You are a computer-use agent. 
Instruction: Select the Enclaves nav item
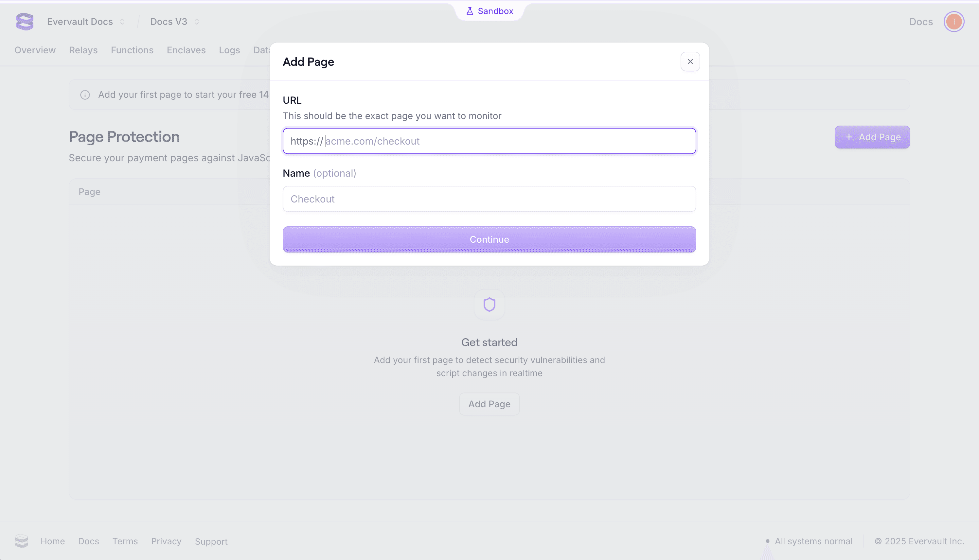point(186,50)
